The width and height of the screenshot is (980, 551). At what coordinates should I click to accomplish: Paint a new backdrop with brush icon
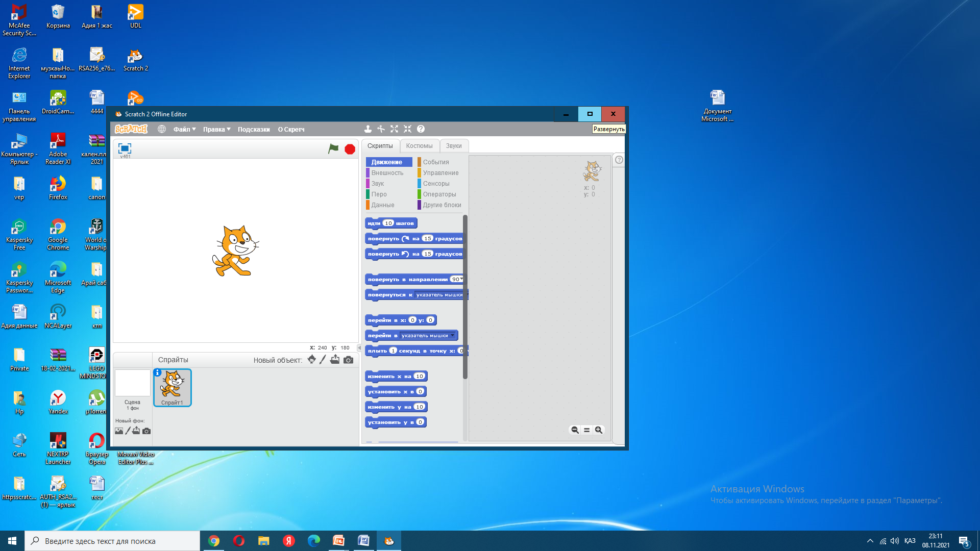tap(128, 431)
